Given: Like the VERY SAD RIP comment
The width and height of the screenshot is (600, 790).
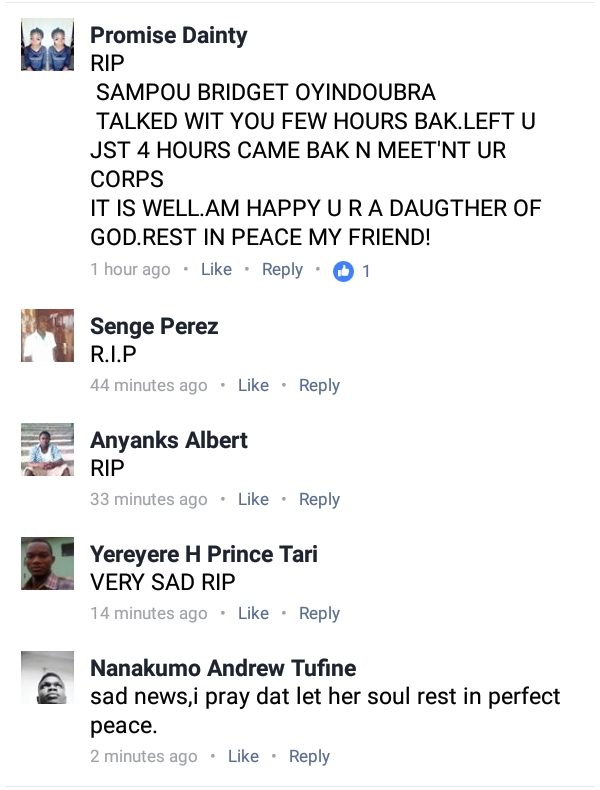Looking at the screenshot, I should pyautogui.click(x=253, y=613).
